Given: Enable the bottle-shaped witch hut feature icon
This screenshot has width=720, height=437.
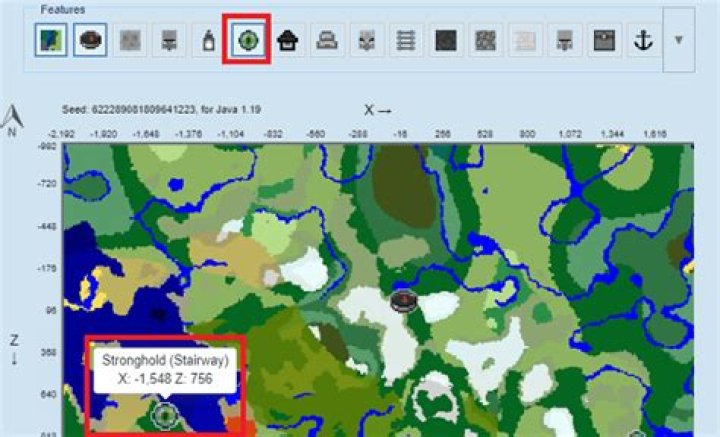Looking at the screenshot, I should click(x=208, y=40).
